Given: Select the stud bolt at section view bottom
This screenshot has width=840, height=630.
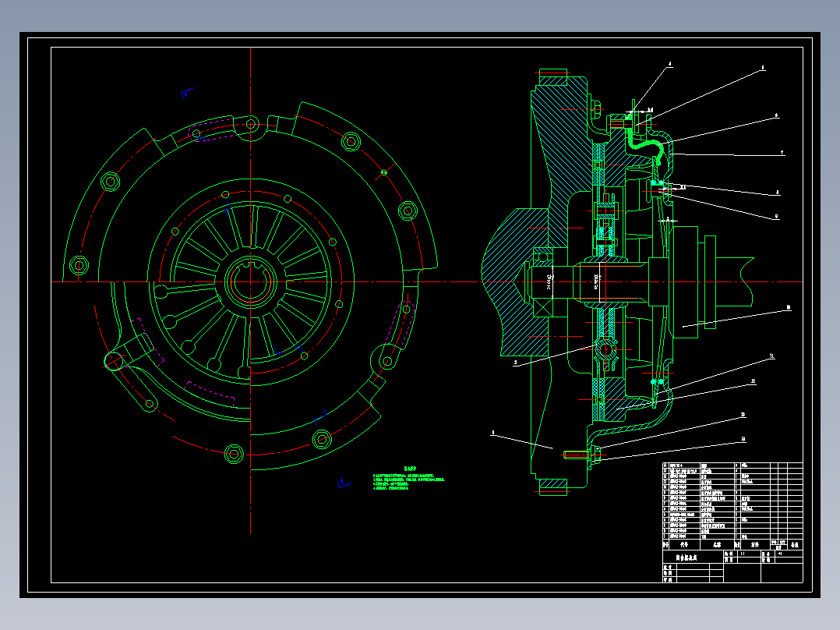Looking at the screenshot, I should (581, 455).
